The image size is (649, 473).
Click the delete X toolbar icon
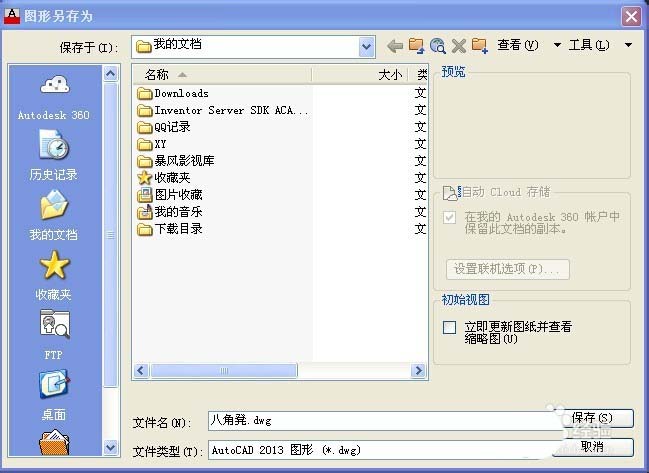click(459, 46)
